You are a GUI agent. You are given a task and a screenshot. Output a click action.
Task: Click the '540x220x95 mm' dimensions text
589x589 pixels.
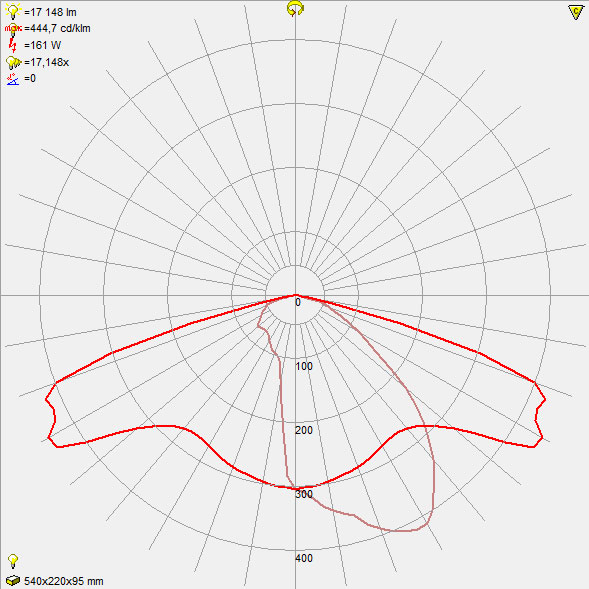coord(63,581)
